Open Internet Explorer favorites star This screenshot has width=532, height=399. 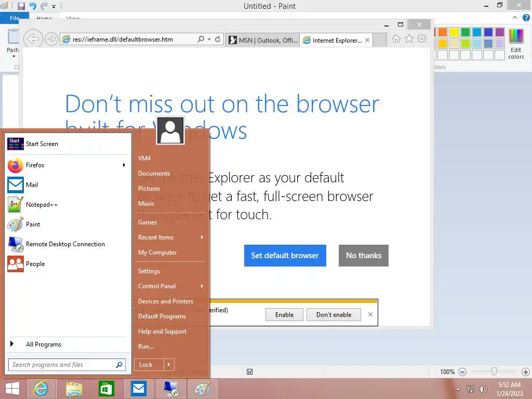click(x=409, y=38)
